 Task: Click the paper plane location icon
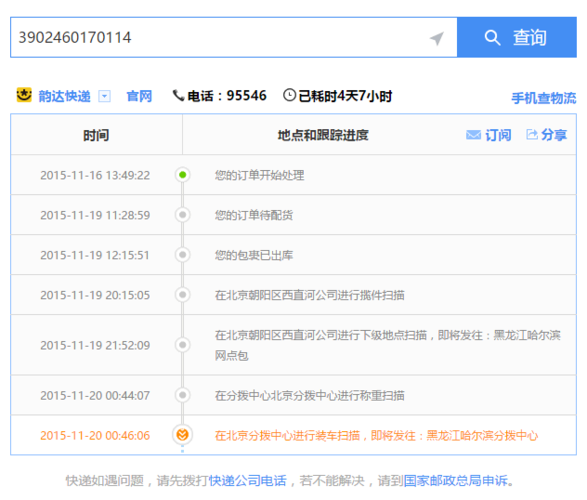(x=437, y=38)
